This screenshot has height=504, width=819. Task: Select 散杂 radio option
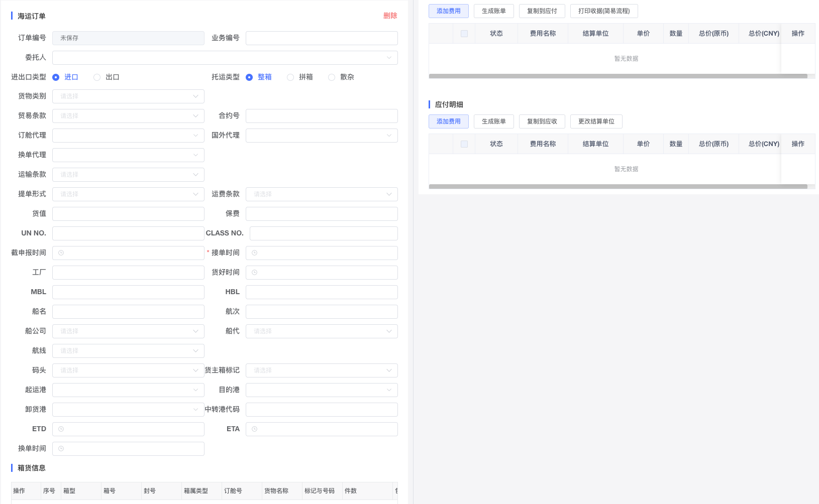[332, 77]
